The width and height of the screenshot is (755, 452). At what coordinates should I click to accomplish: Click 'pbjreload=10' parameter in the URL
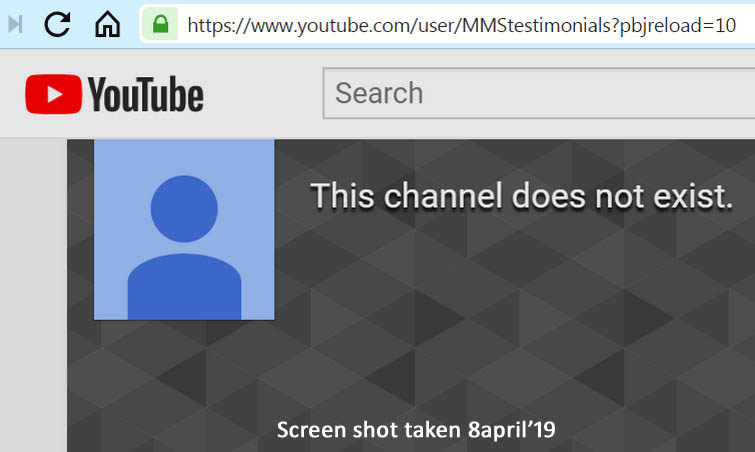pyautogui.click(x=678, y=26)
